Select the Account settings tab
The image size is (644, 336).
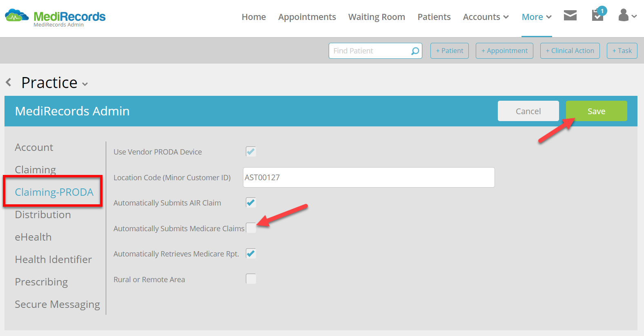(x=34, y=148)
